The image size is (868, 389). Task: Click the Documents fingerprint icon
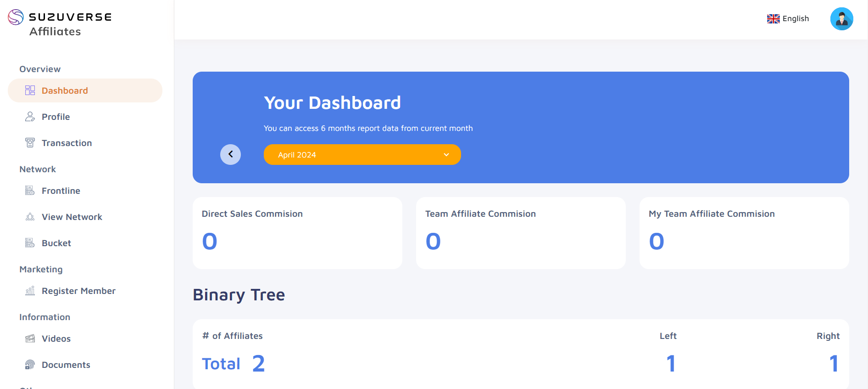tap(30, 365)
